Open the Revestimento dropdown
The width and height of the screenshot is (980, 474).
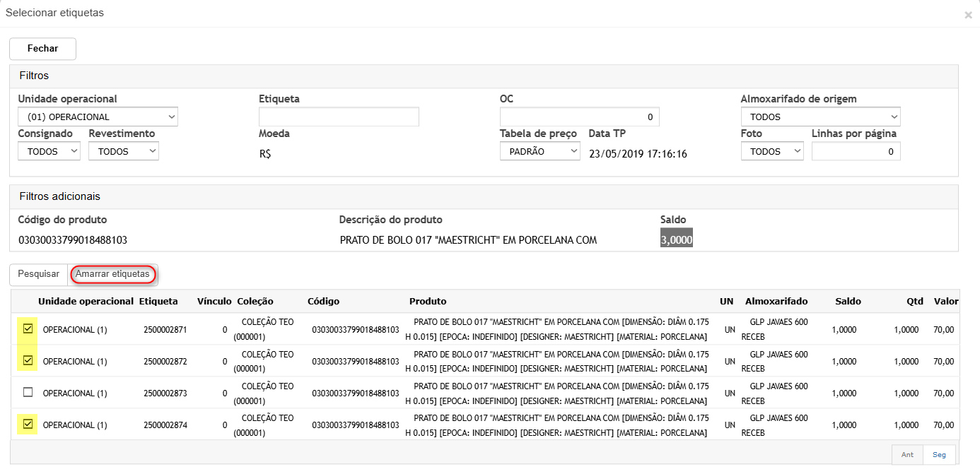123,151
